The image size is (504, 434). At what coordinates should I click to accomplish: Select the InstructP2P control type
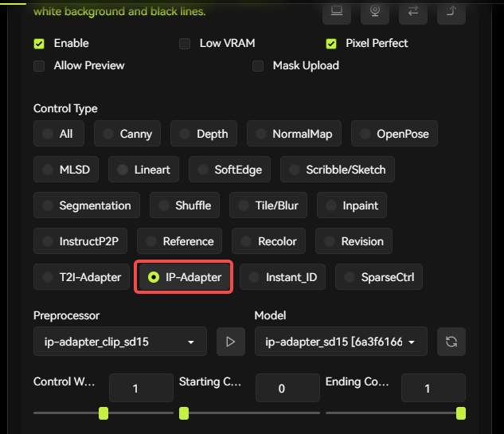click(80, 241)
